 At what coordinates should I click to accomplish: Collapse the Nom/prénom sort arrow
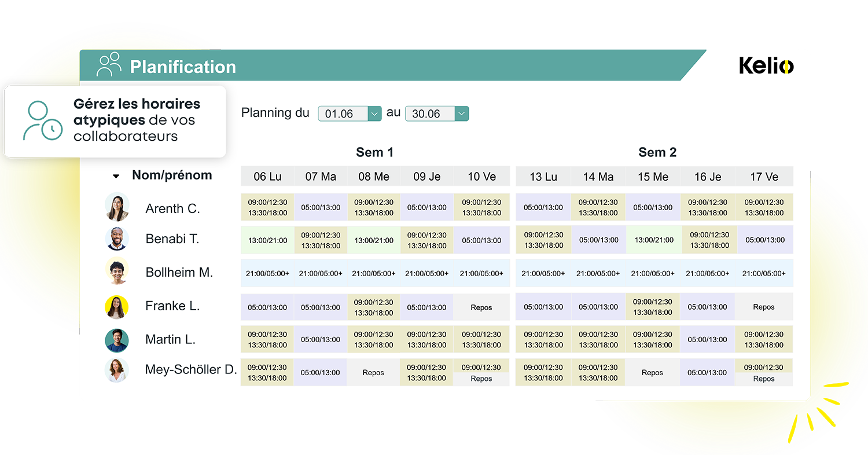click(116, 176)
